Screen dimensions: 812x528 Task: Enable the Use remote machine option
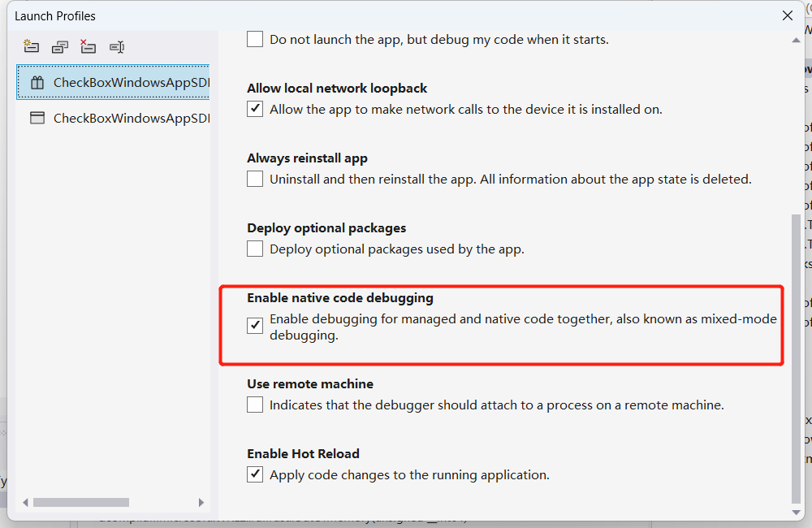tap(254, 405)
